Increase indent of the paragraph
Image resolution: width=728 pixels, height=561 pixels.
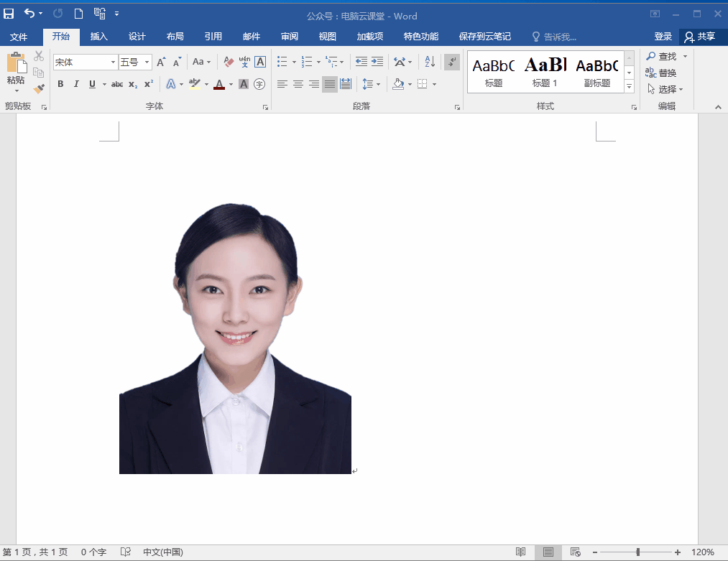(x=377, y=62)
